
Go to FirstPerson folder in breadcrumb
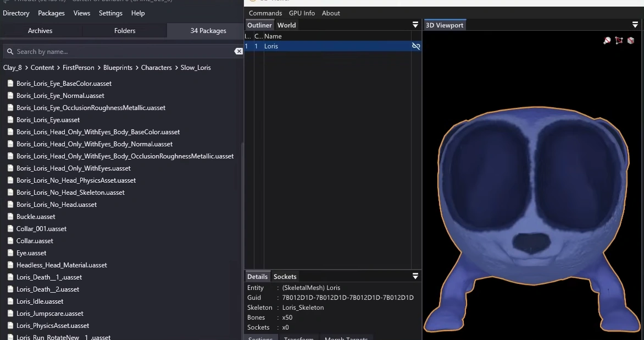tap(78, 68)
